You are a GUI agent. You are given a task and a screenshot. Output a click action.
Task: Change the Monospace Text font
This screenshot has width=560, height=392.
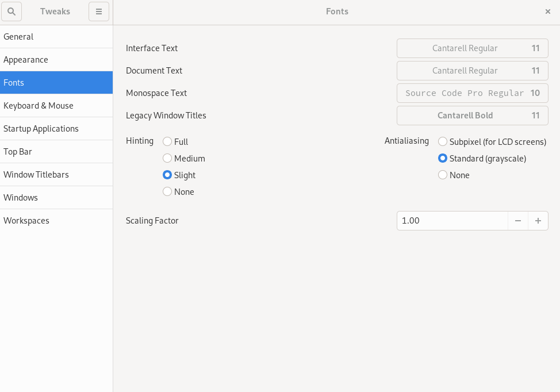click(x=472, y=93)
